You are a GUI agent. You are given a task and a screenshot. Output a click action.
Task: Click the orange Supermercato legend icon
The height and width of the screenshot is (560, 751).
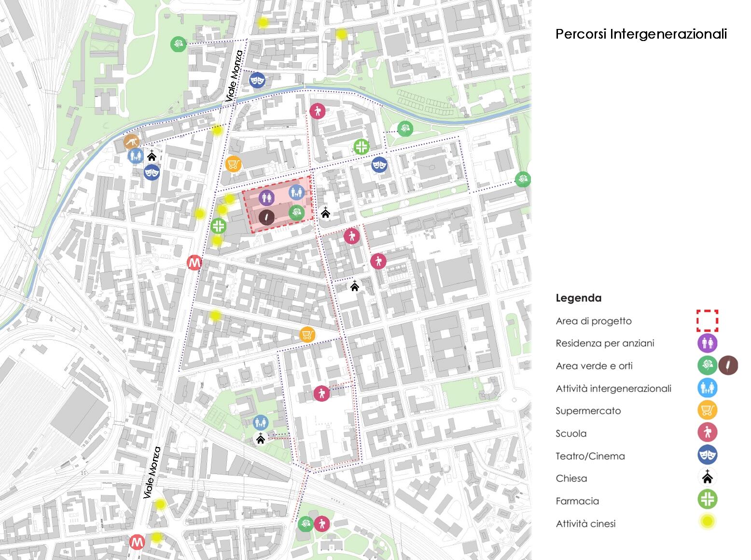[707, 410]
